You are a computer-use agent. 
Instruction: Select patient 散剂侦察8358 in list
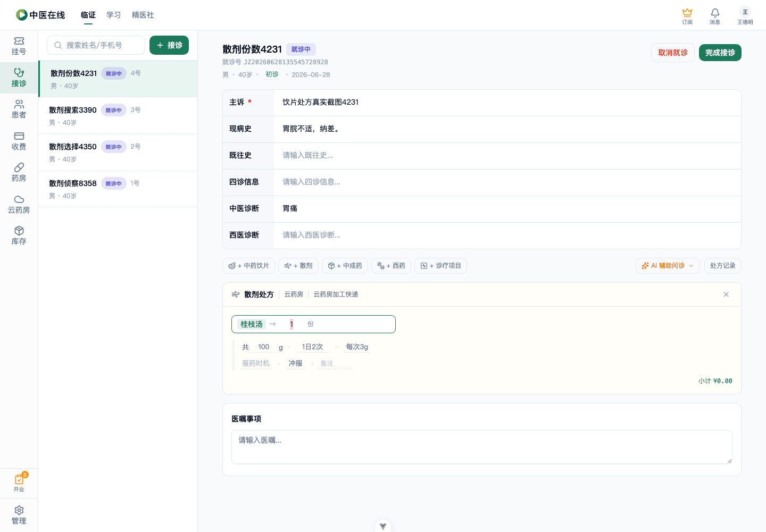118,189
